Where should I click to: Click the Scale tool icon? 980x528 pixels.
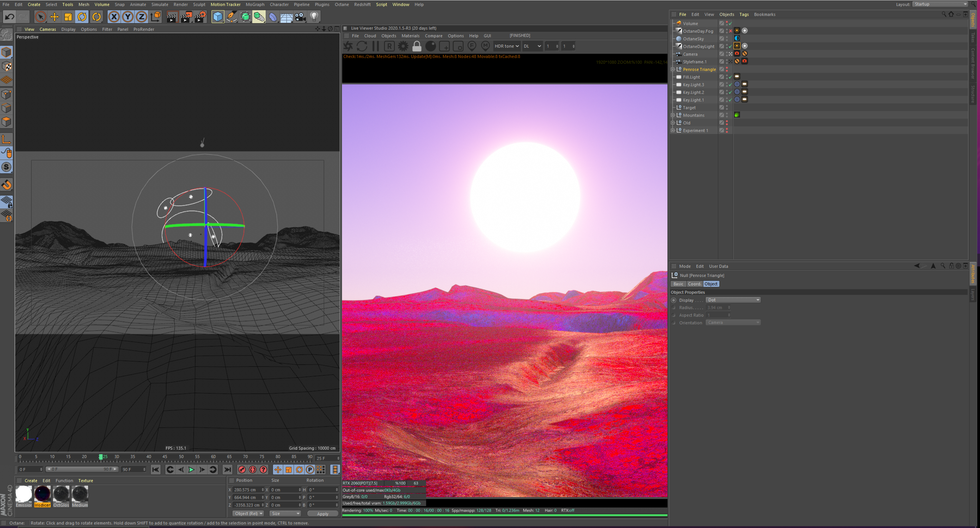(68, 17)
